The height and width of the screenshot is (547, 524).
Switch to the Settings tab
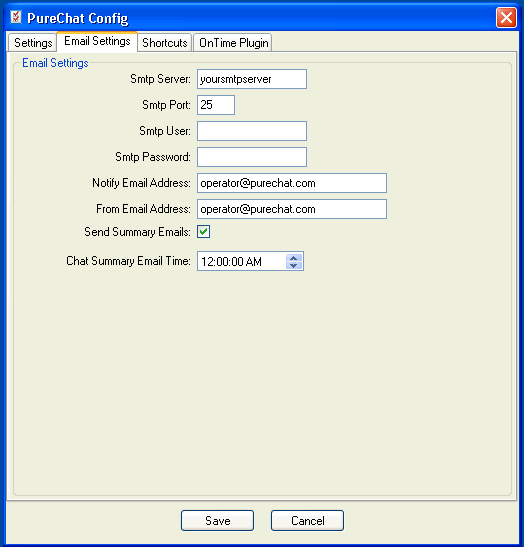coord(32,43)
